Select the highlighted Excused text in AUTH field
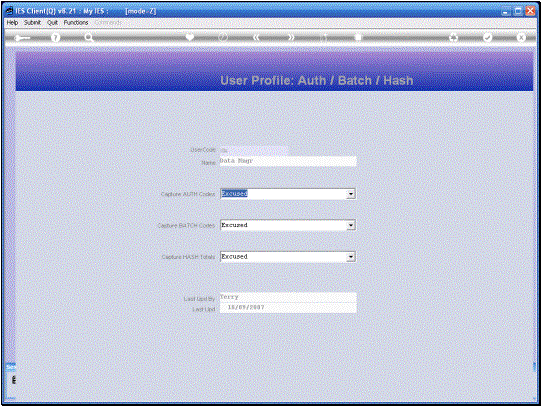This screenshot has height=406, width=541. (235, 194)
